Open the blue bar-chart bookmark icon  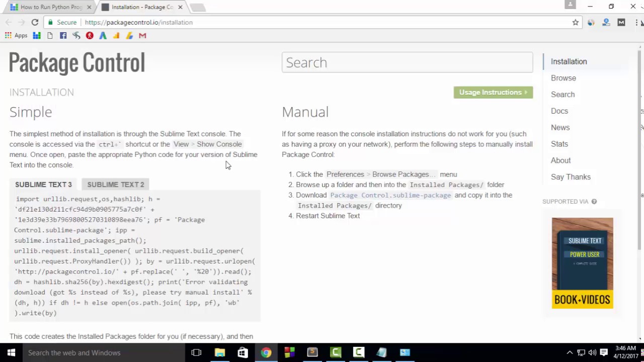point(37,36)
